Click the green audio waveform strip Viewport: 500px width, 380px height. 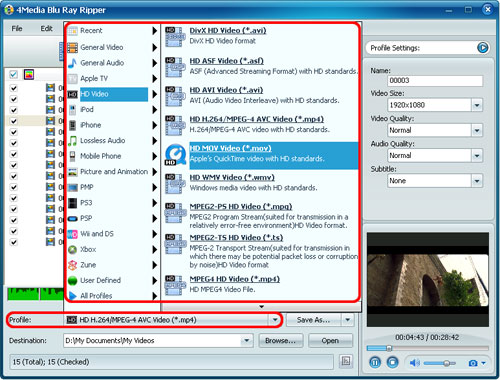click(x=35, y=294)
